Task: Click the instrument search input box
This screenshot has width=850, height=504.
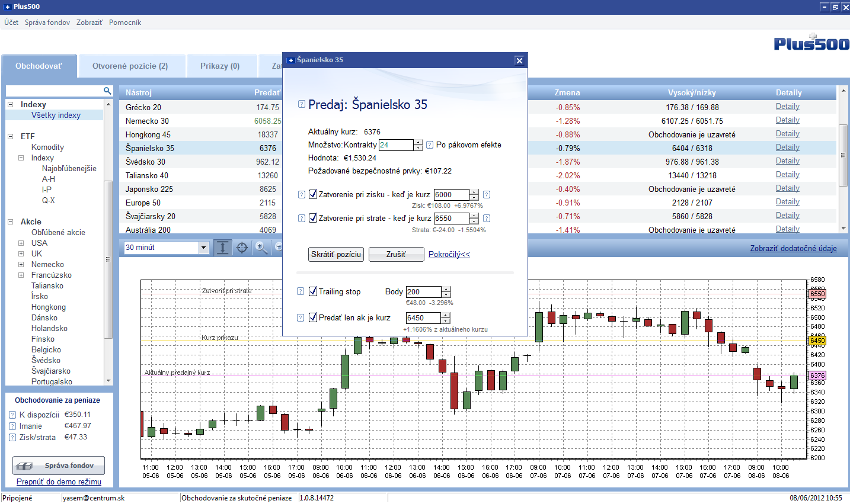Action: pos(55,91)
